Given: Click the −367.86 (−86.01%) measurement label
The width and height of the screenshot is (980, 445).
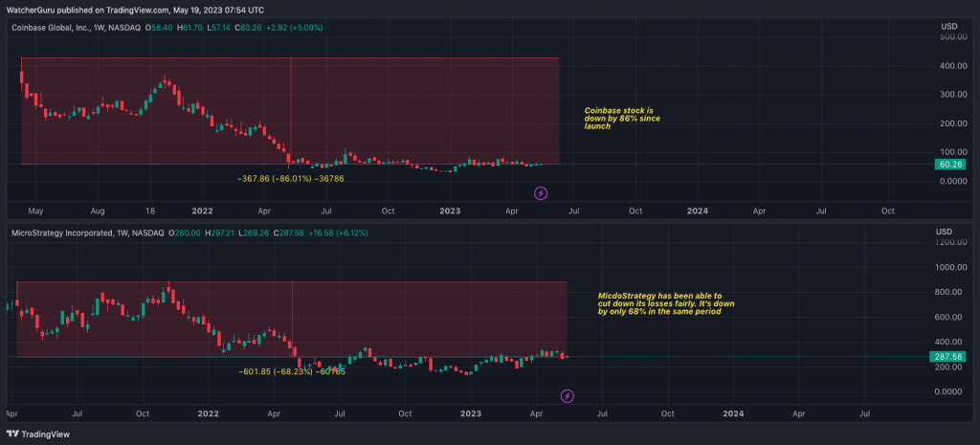Looking at the screenshot, I should click(291, 179).
